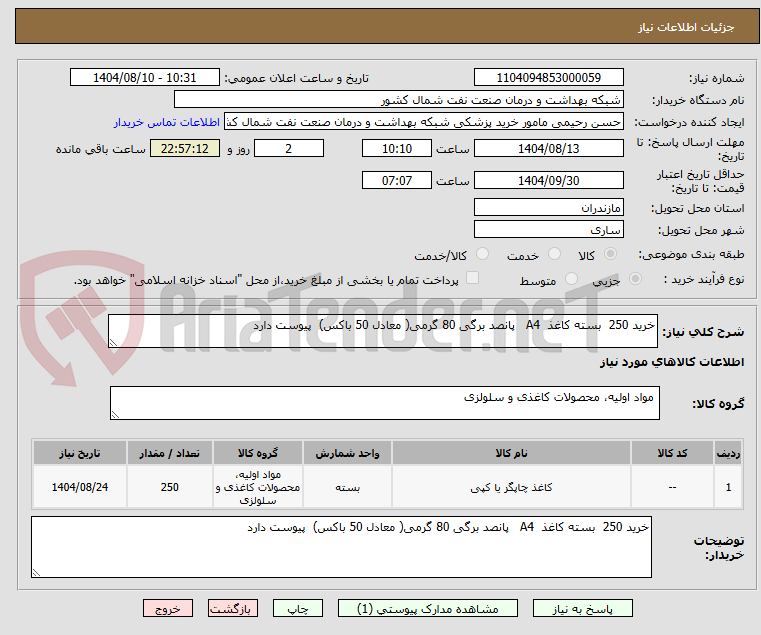Select the کالا radio button
This screenshot has width=761, height=635.
pos(611,254)
